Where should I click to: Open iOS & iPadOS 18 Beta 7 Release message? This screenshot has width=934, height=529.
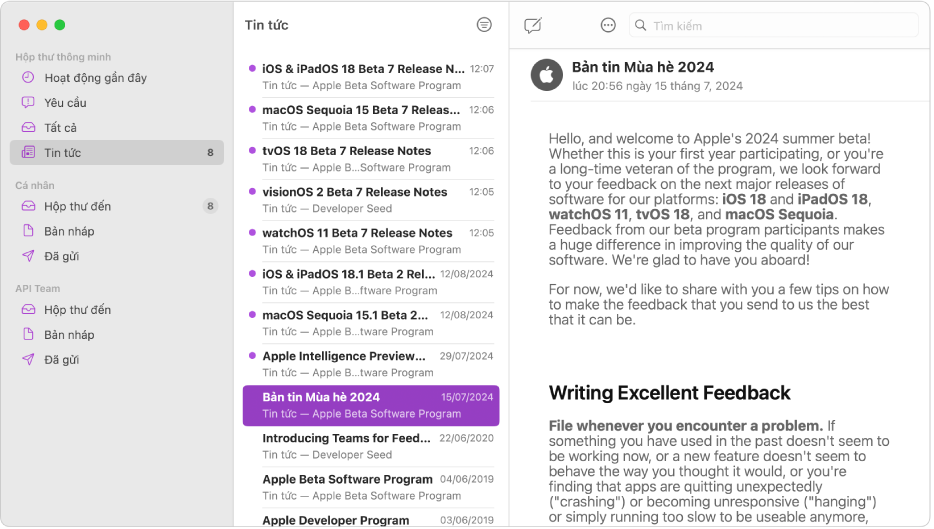[x=371, y=77]
